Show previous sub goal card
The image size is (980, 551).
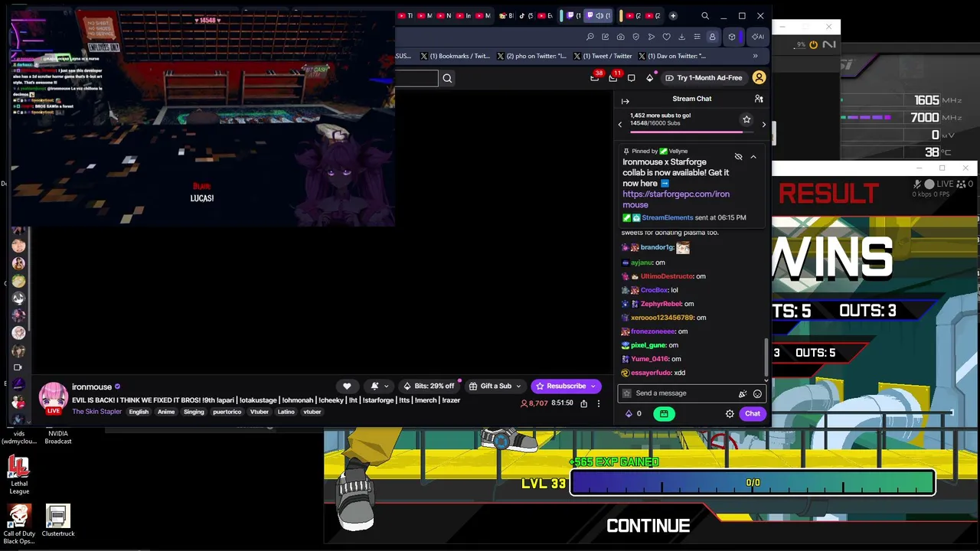tap(620, 124)
